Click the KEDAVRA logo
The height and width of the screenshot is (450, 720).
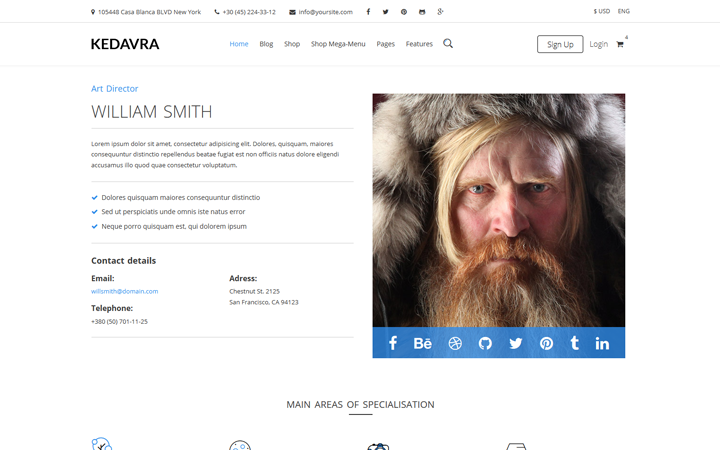[x=125, y=44]
